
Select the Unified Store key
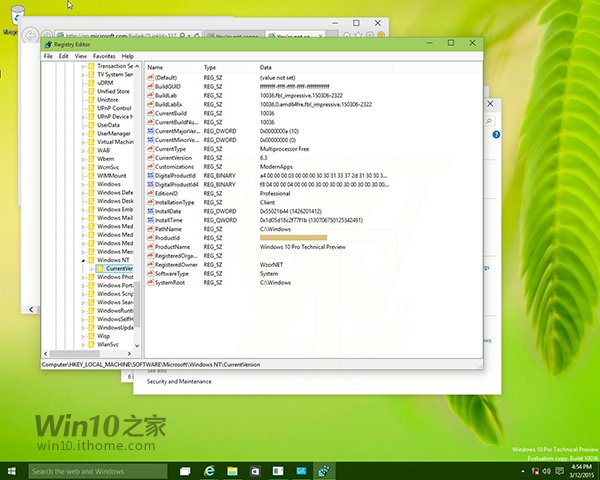113,91
